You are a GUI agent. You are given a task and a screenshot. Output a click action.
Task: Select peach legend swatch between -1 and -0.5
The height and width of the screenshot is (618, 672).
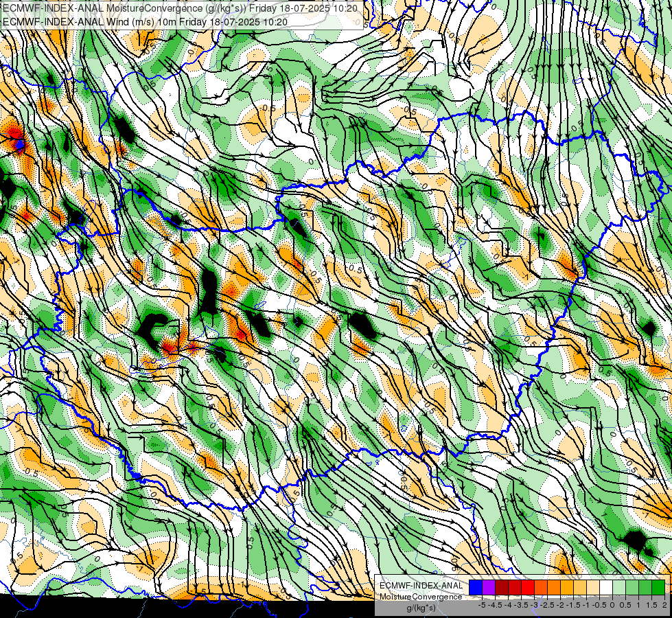click(x=593, y=587)
